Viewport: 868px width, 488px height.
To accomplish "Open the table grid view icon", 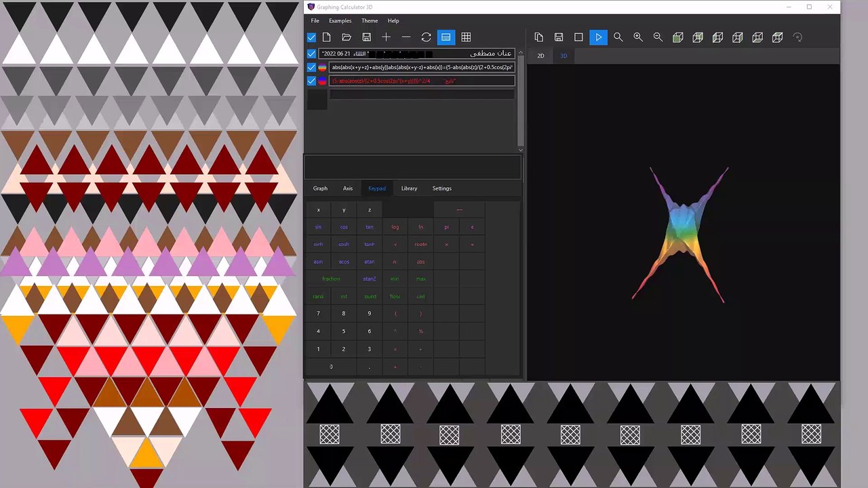I will coord(466,37).
